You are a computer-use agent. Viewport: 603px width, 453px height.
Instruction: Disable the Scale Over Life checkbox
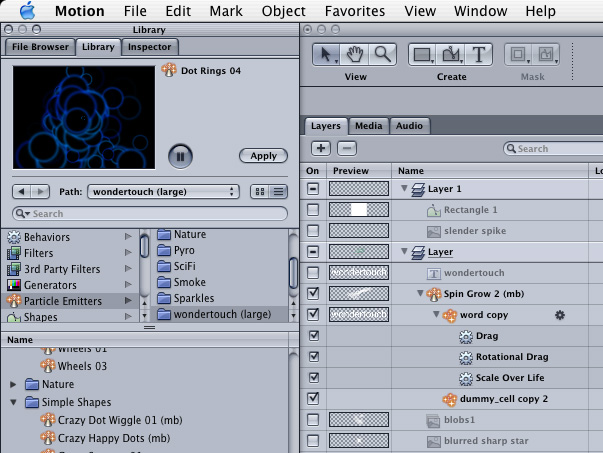pyautogui.click(x=314, y=378)
